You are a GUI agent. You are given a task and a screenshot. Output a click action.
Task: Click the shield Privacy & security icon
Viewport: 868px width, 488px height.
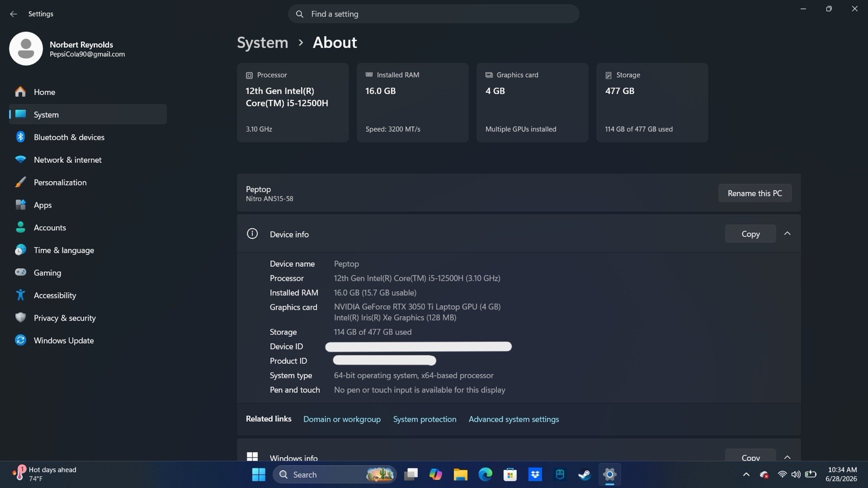pos(21,318)
